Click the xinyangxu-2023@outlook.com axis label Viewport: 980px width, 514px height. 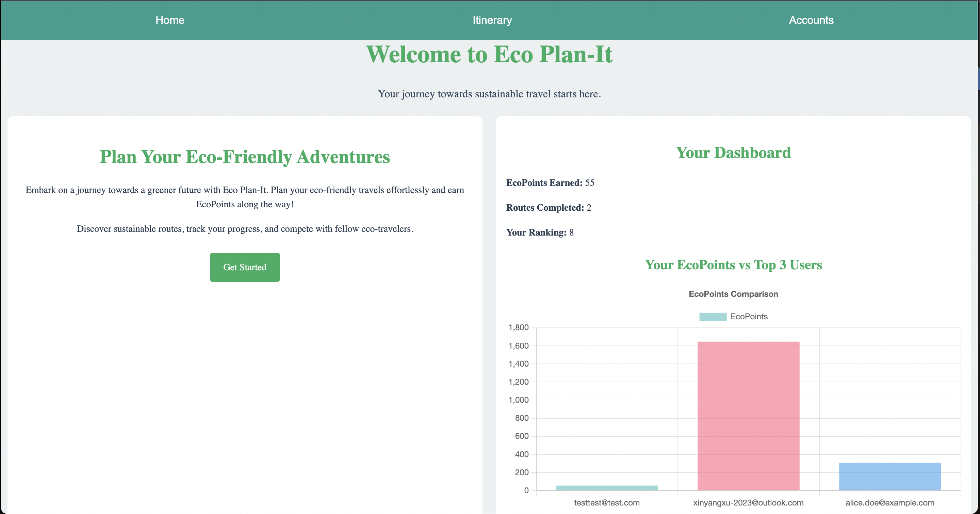(748, 502)
